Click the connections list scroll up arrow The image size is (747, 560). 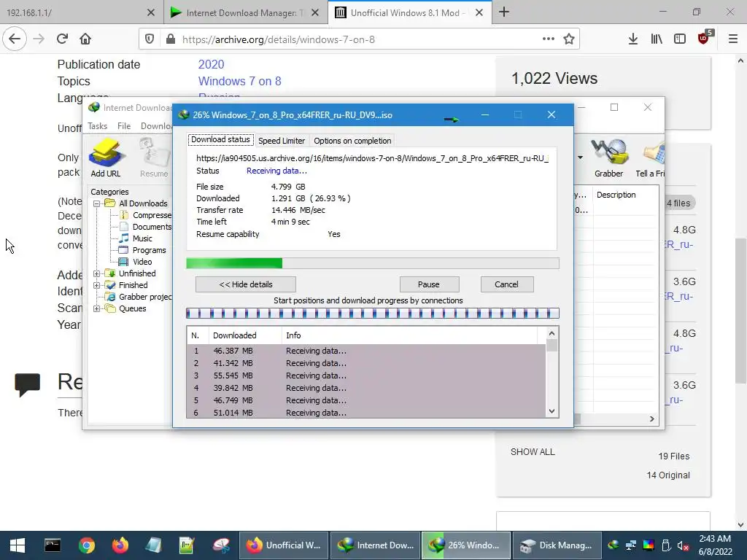click(x=551, y=333)
